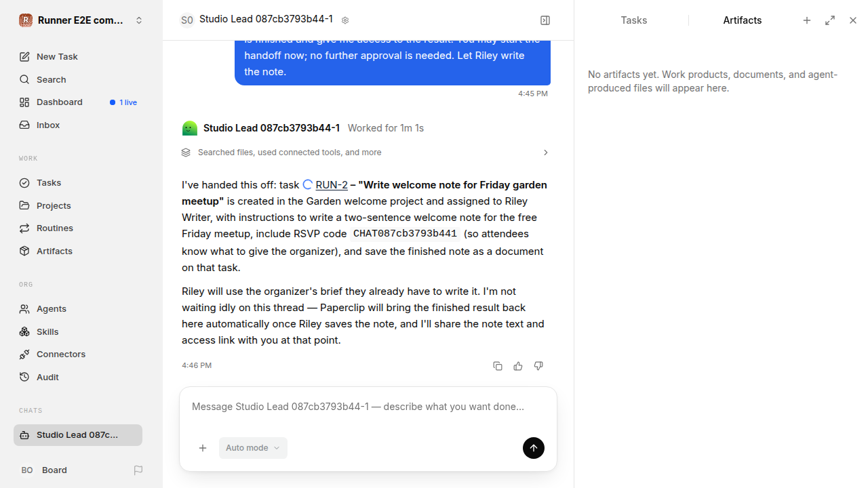The image size is (868, 488).
Task: Give thumbs up to the response
Action: pyautogui.click(x=518, y=366)
